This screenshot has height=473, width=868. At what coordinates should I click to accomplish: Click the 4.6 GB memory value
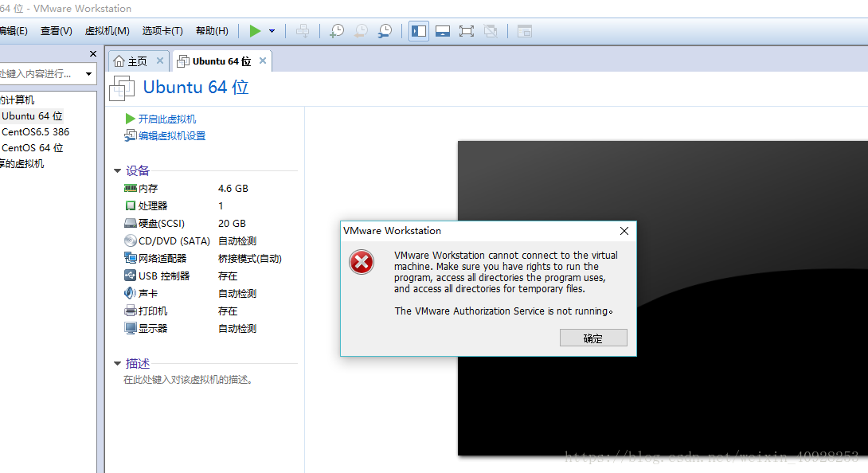[233, 188]
